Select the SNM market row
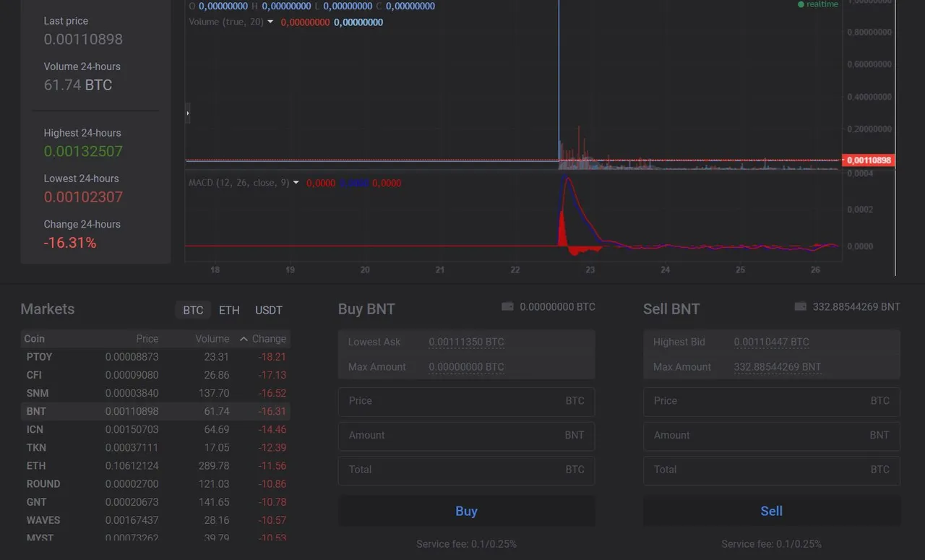Screen dimensions: 925x560 tap(155, 393)
